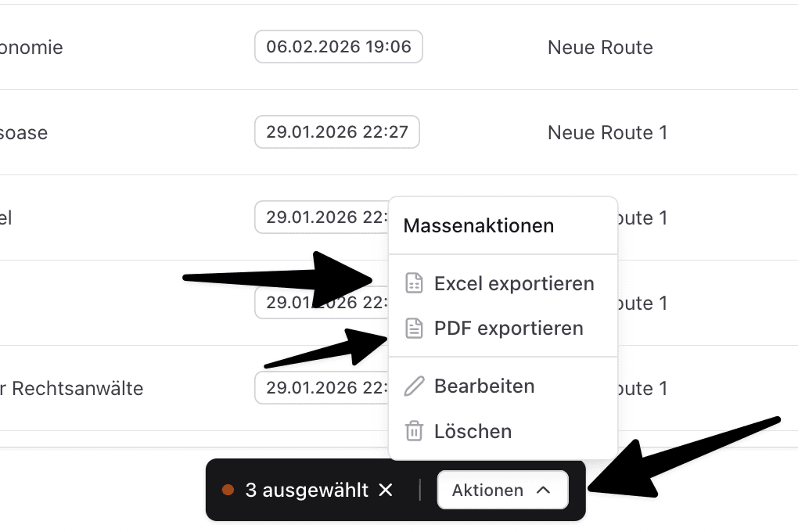Choose Excel exportieren from the Massenaktionen menu
Viewport: 798px width, 532px height.
click(513, 283)
